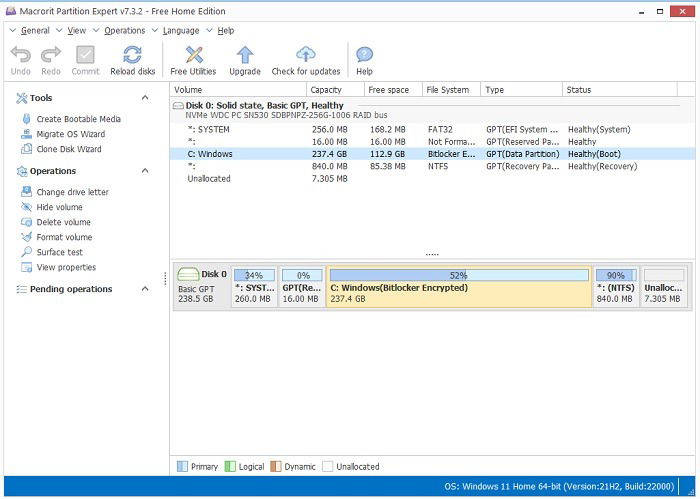This screenshot has width=700, height=499.
Task: Click the Surface test magnifier icon
Action: point(26,252)
